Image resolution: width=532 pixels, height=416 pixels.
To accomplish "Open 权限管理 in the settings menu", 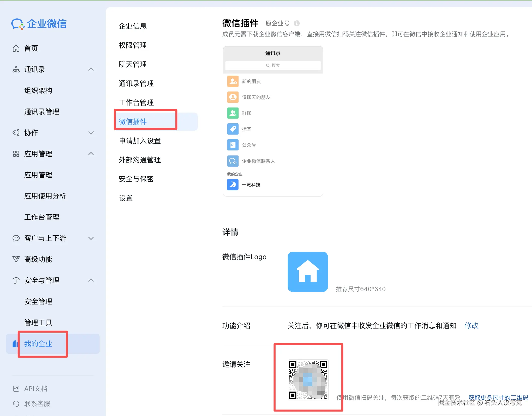I will (x=132, y=45).
